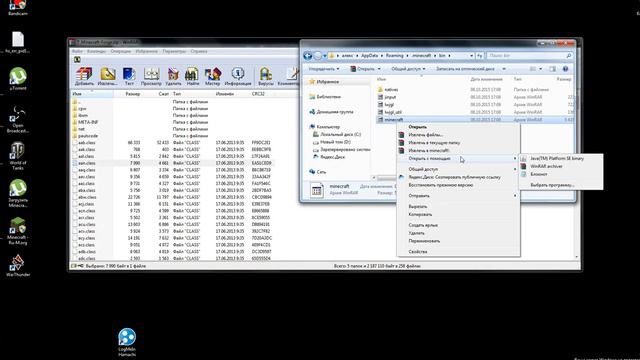This screenshot has height=360, width=640.
Task: Select Открыть с помощью context menu entry
Action: click(458, 158)
